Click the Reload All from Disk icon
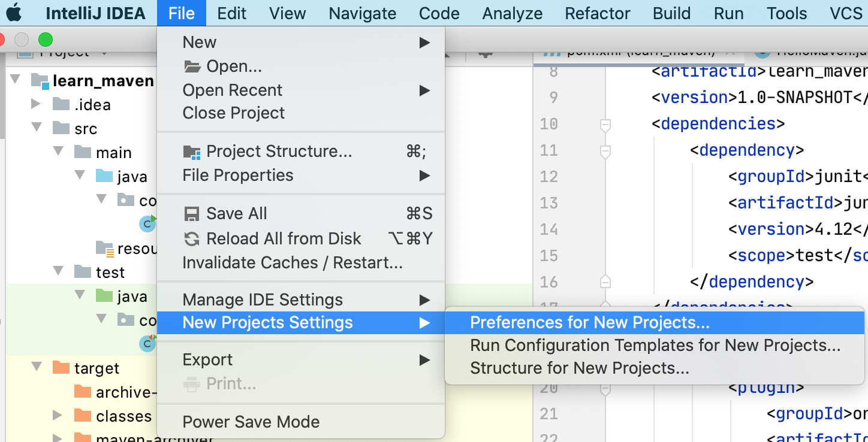 [x=192, y=239]
